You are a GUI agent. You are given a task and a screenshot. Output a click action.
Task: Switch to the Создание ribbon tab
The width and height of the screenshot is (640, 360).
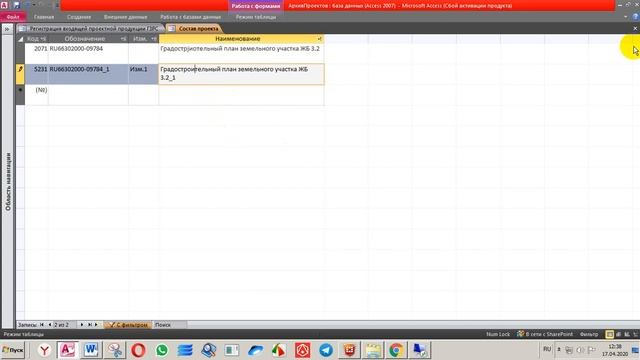tap(79, 17)
